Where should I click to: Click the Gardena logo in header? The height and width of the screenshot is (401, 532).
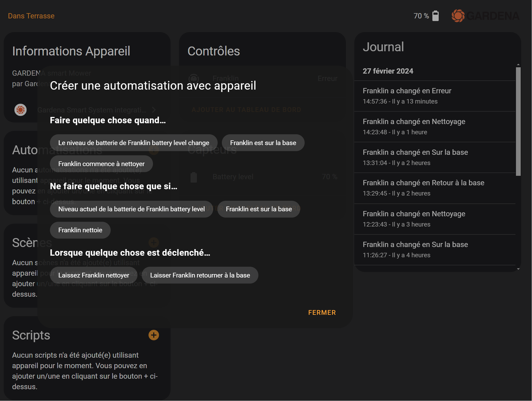click(x=485, y=16)
